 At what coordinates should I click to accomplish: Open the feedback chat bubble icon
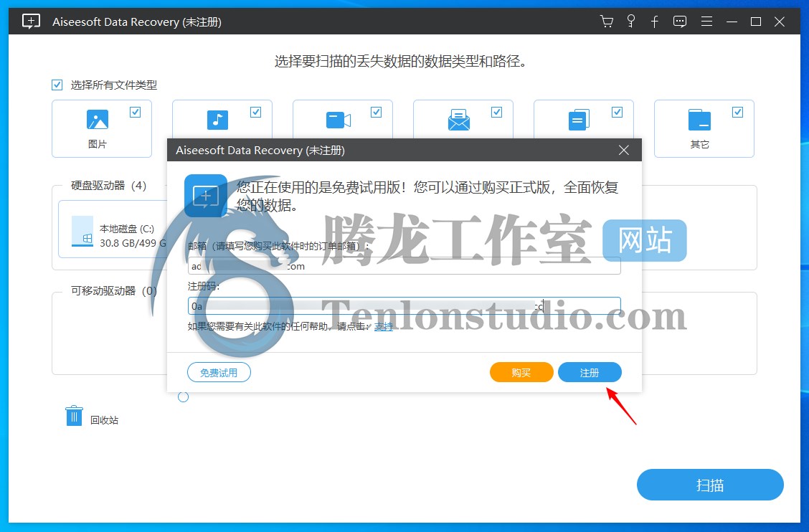point(680,22)
